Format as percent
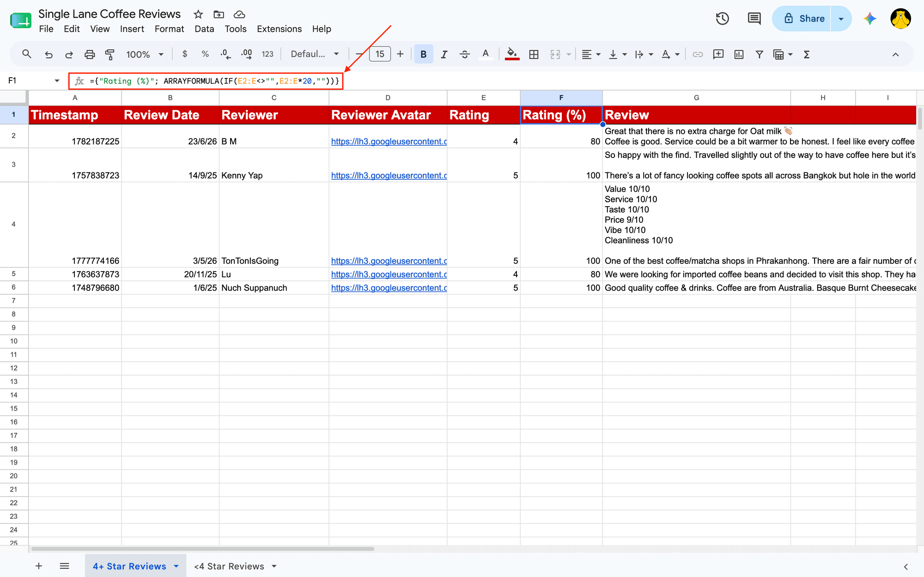This screenshot has height=577, width=924. 205,54
